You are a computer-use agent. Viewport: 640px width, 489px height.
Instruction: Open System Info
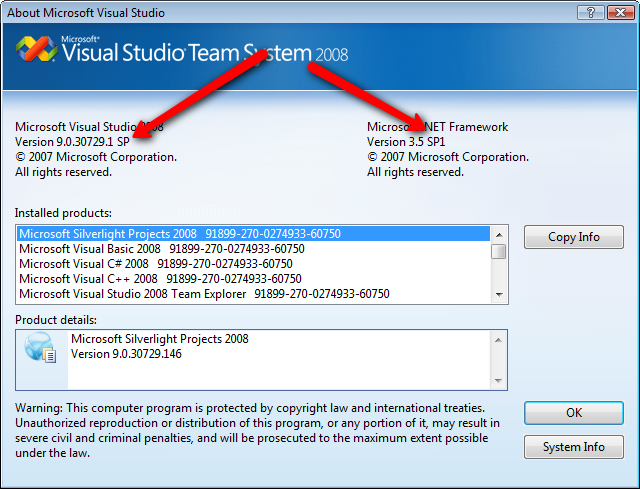[573, 447]
